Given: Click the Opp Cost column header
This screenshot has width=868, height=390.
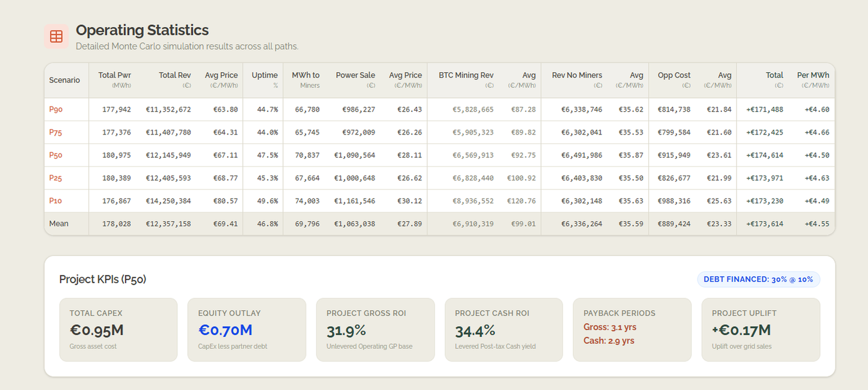Looking at the screenshot, I should tap(674, 80).
